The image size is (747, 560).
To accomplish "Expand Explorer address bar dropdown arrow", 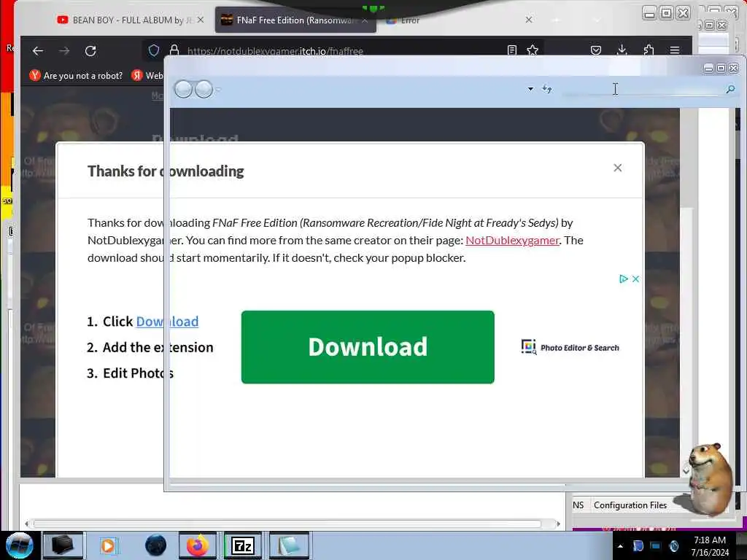I will point(530,89).
